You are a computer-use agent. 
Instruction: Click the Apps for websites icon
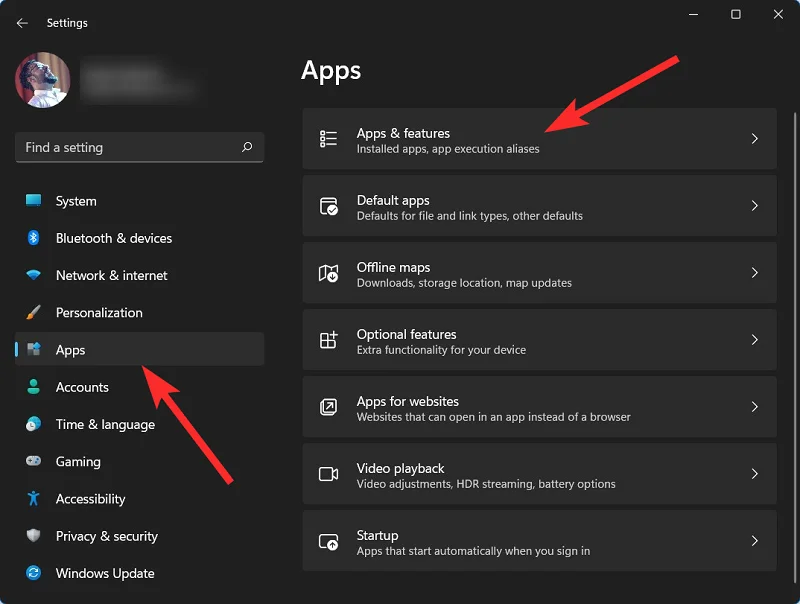coord(328,407)
